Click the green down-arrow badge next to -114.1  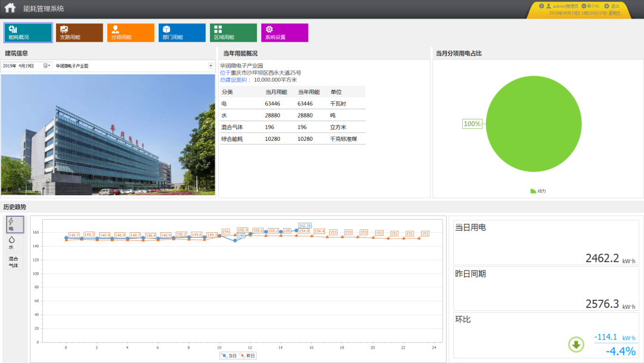[x=575, y=343]
